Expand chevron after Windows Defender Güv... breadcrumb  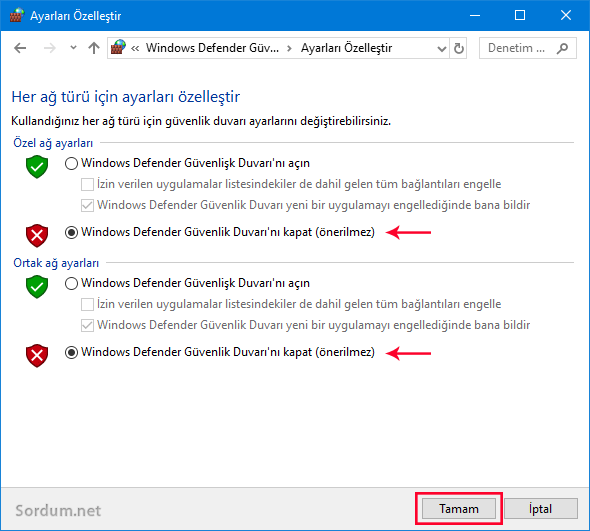[289, 48]
